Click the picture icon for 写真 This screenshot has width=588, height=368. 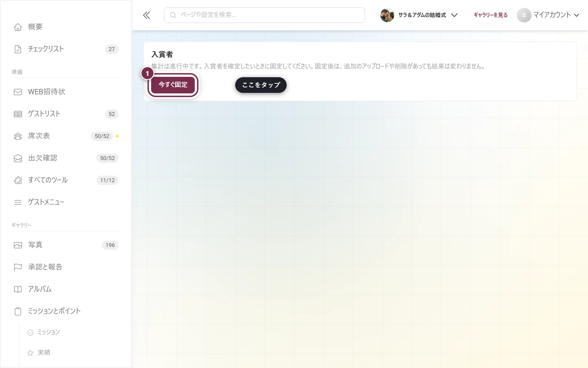point(18,245)
